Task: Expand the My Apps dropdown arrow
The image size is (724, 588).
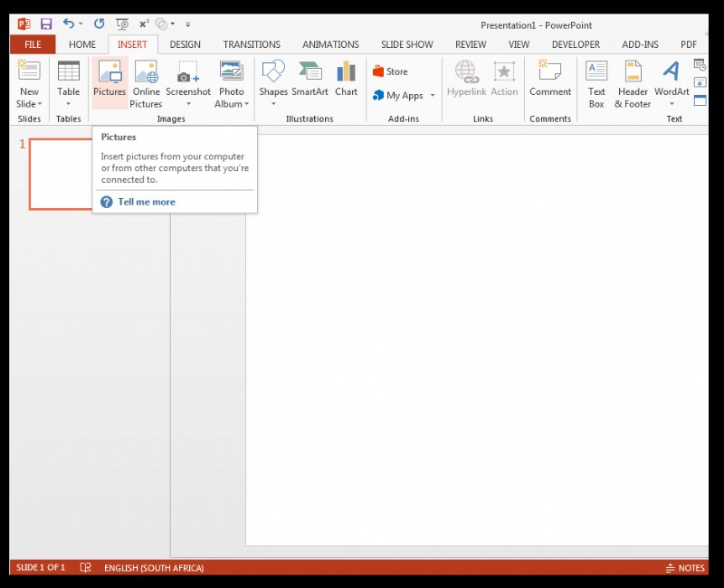Action: coord(433,96)
